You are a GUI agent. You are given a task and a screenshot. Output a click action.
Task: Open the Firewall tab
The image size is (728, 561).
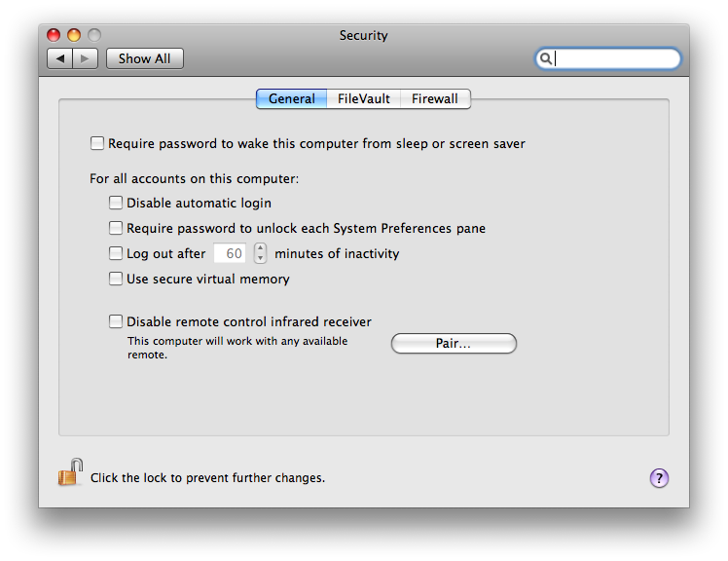434,98
